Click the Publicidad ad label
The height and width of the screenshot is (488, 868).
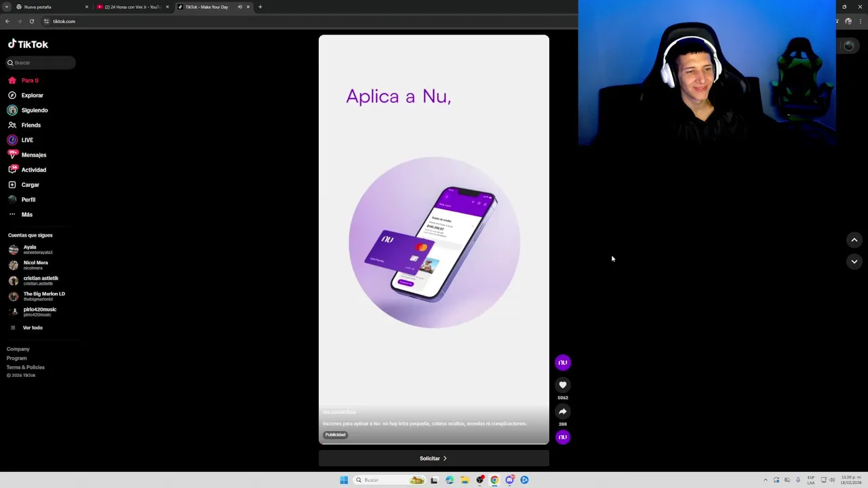coord(336,434)
